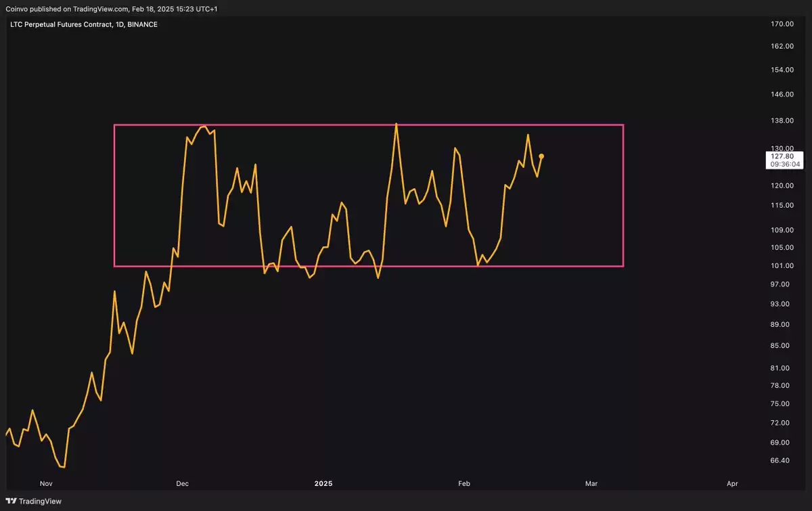This screenshot has height=511, width=812.
Task: Click the 93.00 price axis label
Action: (x=782, y=304)
